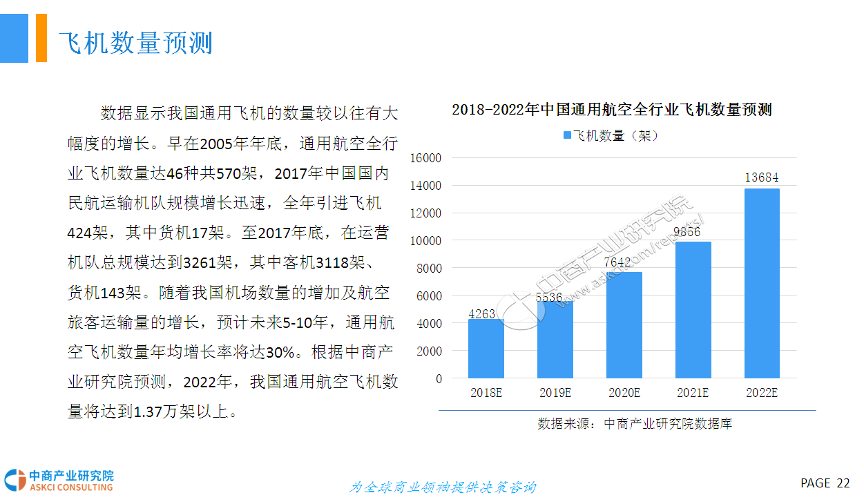Click the 7642 data label

624,261
